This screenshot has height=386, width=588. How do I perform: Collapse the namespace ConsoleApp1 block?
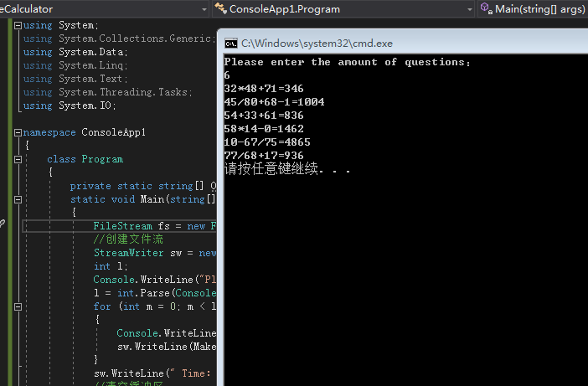coord(18,132)
